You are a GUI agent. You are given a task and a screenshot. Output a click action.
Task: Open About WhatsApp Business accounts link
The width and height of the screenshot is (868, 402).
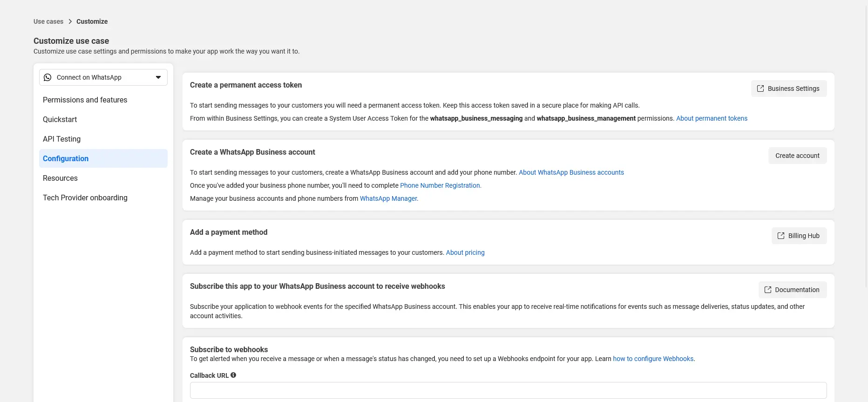pyautogui.click(x=571, y=172)
